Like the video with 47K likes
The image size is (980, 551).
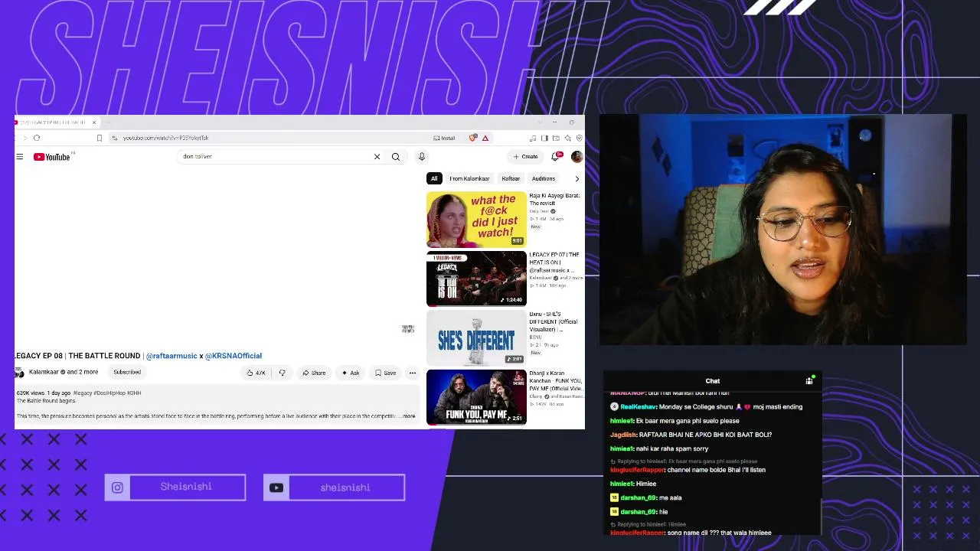(256, 373)
